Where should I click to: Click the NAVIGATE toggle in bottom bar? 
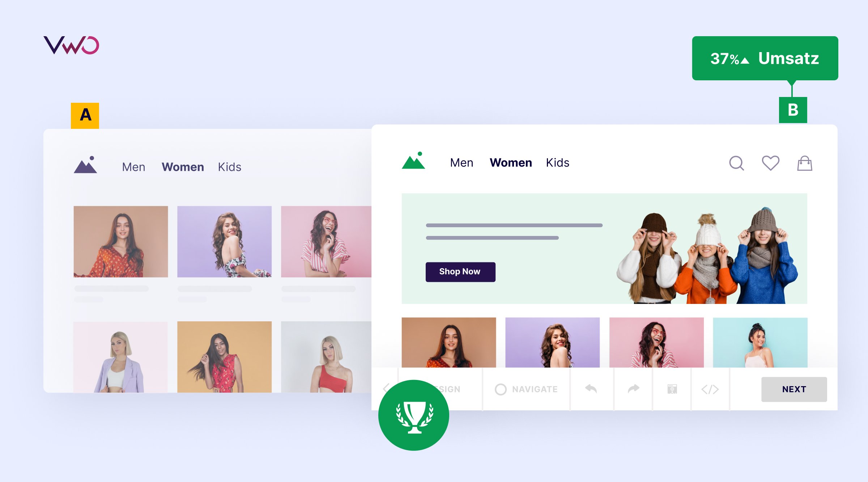pos(524,389)
